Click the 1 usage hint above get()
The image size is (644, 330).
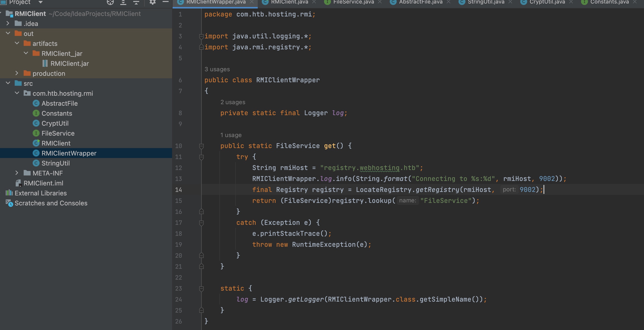pos(231,135)
